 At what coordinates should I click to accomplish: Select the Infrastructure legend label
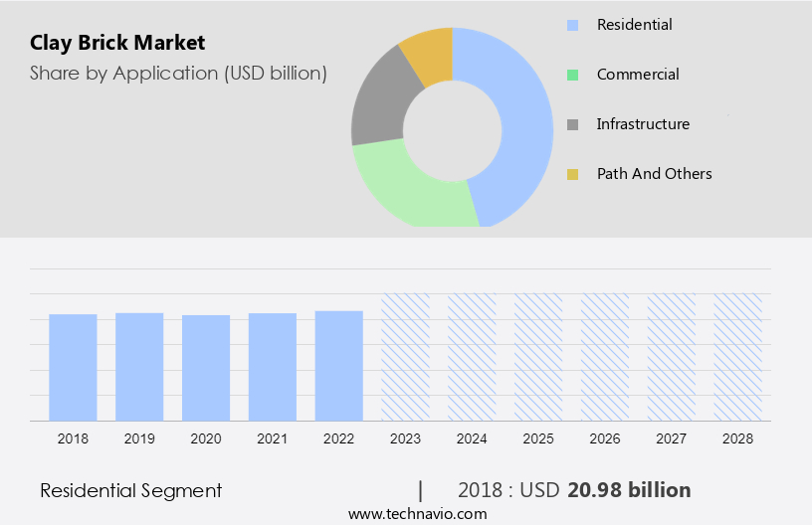pos(643,123)
